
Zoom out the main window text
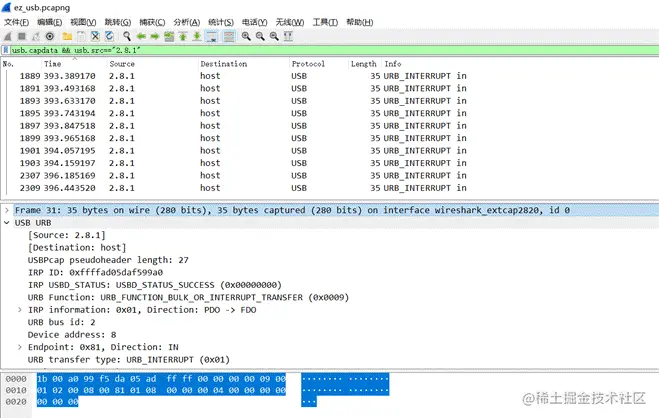click(x=260, y=37)
